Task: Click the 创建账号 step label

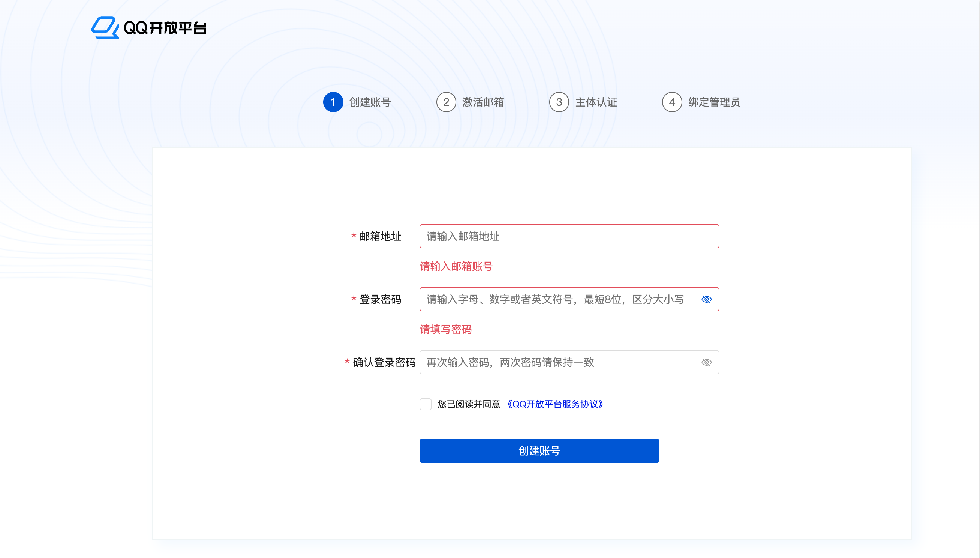Action: pyautogui.click(x=370, y=102)
